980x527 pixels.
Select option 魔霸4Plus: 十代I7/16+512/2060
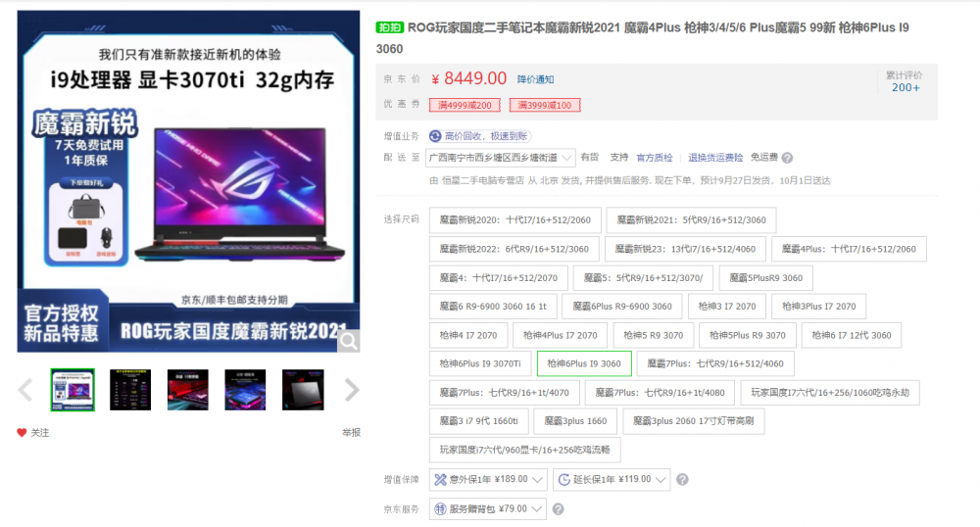pyautogui.click(x=849, y=249)
